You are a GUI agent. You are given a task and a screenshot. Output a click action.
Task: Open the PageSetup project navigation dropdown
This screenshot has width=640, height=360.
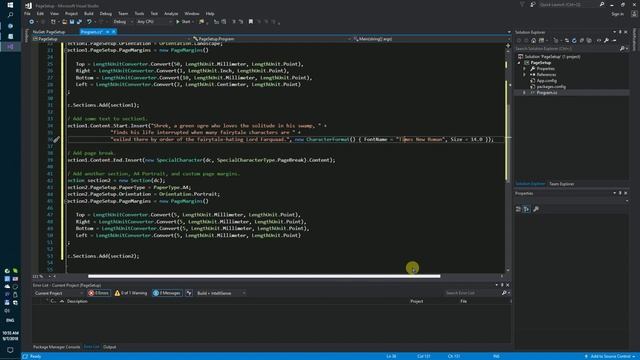pos(111,39)
